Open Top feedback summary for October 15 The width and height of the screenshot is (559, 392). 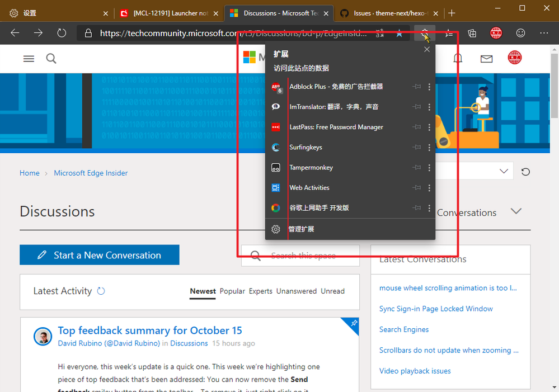[x=150, y=330]
